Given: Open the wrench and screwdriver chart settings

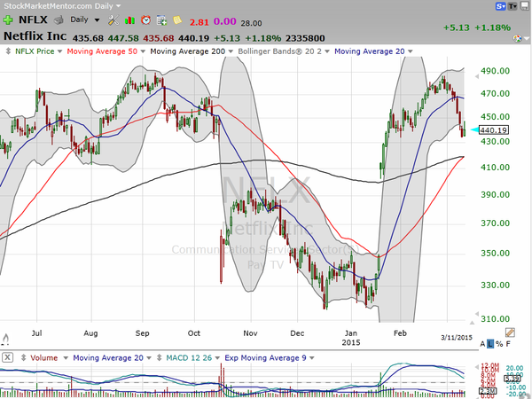Looking at the screenshot, I should (113, 20).
